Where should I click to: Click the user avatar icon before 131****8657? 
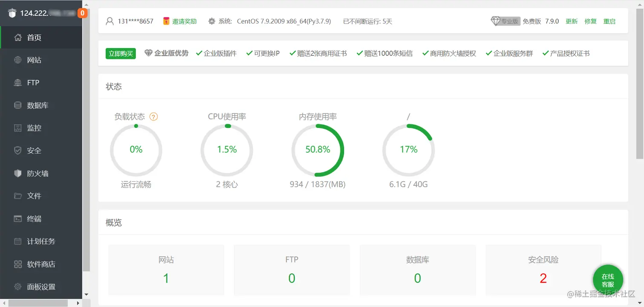(110, 21)
